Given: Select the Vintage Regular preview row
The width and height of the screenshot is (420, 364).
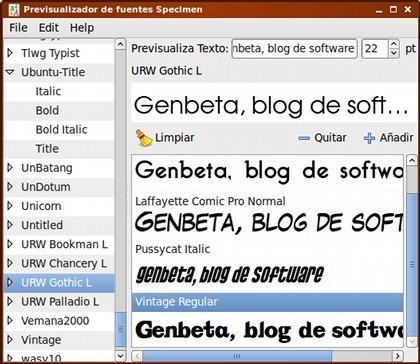Looking at the screenshot, I should coord(267,302).
